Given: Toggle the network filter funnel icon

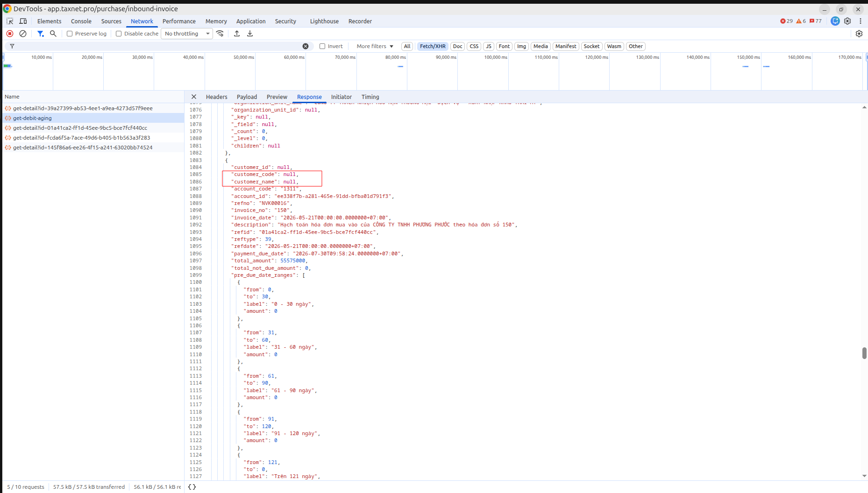Looking at the screenshot, I should pyautogui.click(x=41, y=34).
